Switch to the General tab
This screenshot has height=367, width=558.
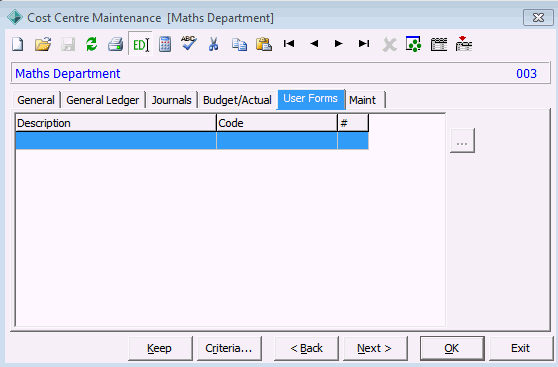36,100
